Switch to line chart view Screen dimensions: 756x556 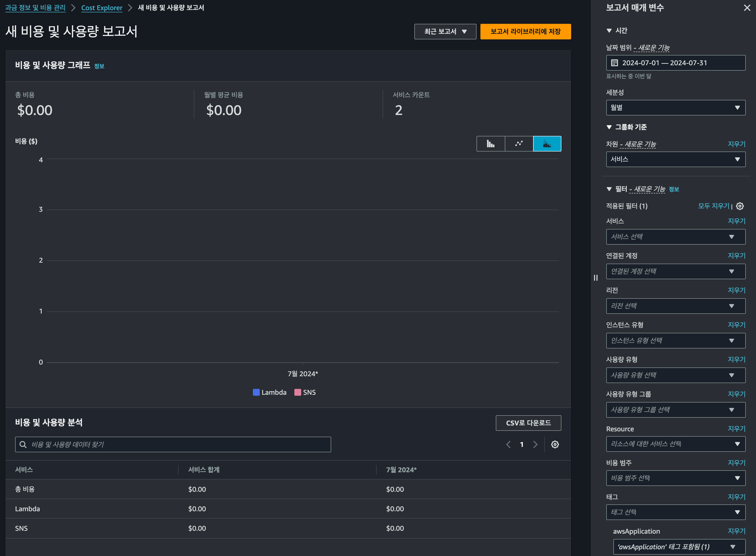[519, 144]
